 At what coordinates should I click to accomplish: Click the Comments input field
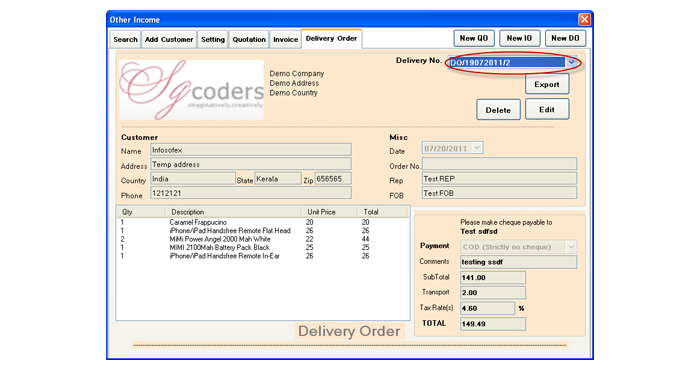tap(518, 262)
